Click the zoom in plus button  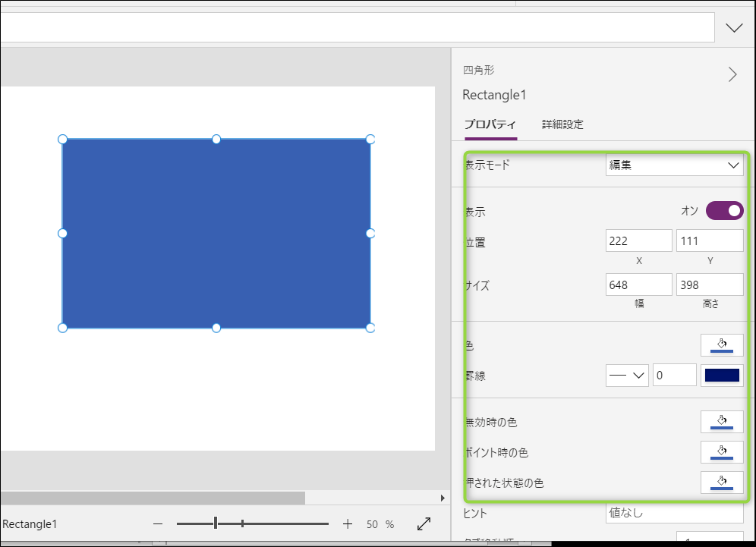click(x=348, y=524)
